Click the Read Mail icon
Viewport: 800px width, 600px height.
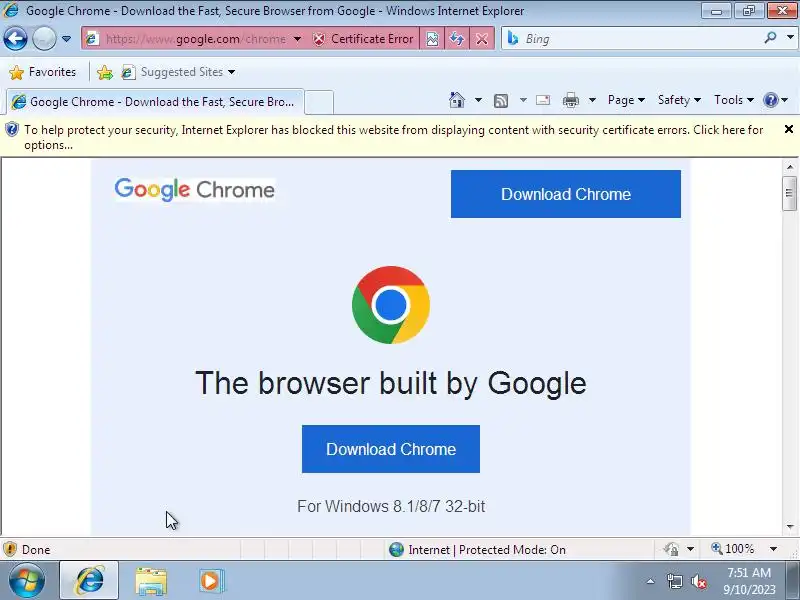[543, 100]
